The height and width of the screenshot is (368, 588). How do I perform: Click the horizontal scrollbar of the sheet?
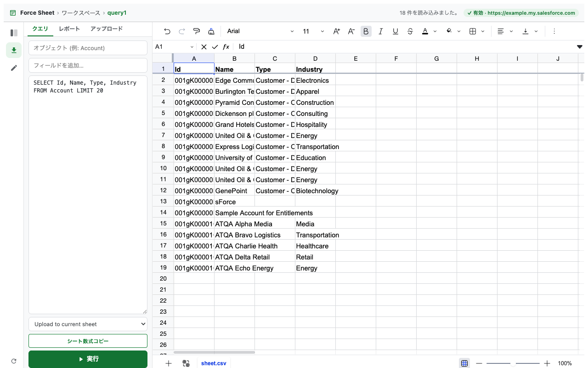tap(214, 352)
